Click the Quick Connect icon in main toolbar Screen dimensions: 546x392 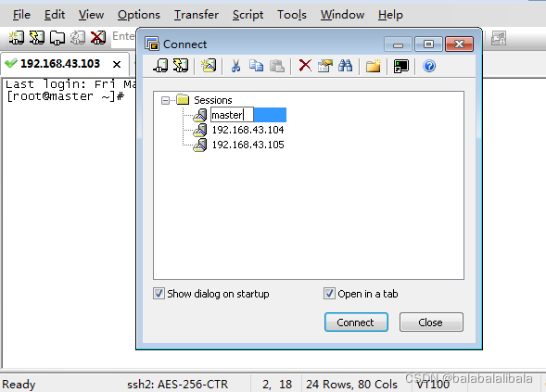coord(36,38)
